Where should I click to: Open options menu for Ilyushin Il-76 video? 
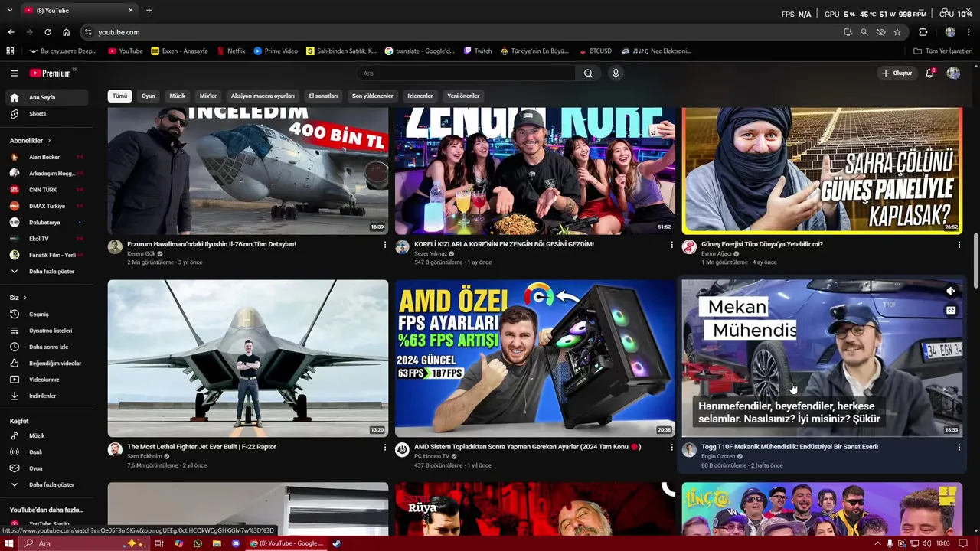385,245
